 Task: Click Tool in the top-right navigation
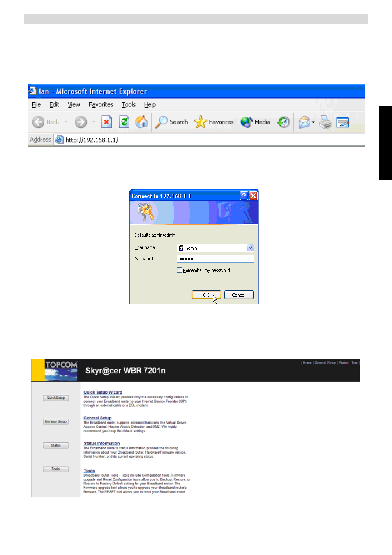(355, 363)
